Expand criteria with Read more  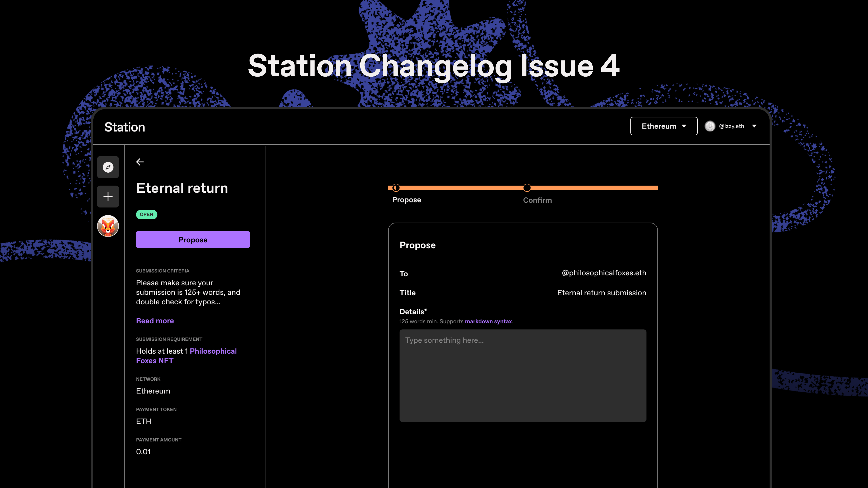point(155,321)
